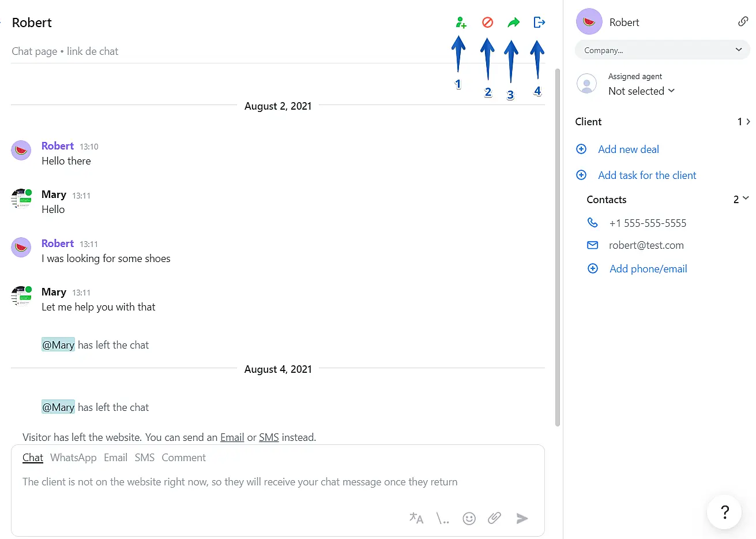Click the Email link in visitor notice

(232, 437)
